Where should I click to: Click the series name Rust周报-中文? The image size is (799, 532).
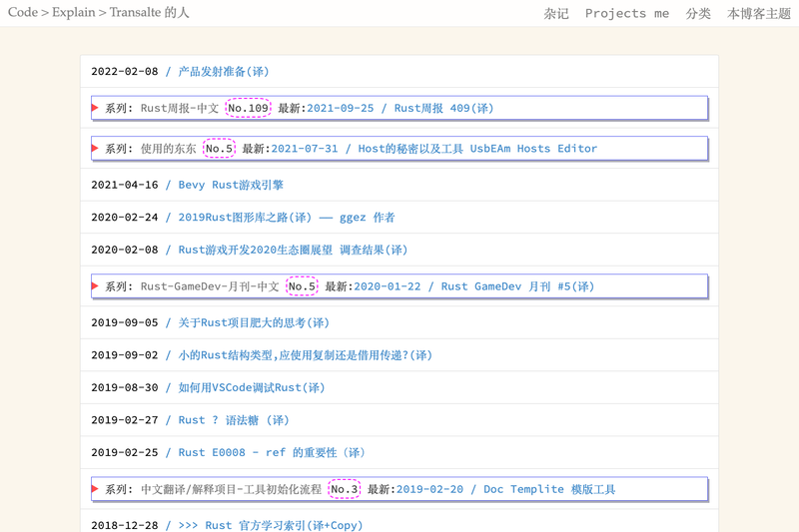[x=180, y=108]
